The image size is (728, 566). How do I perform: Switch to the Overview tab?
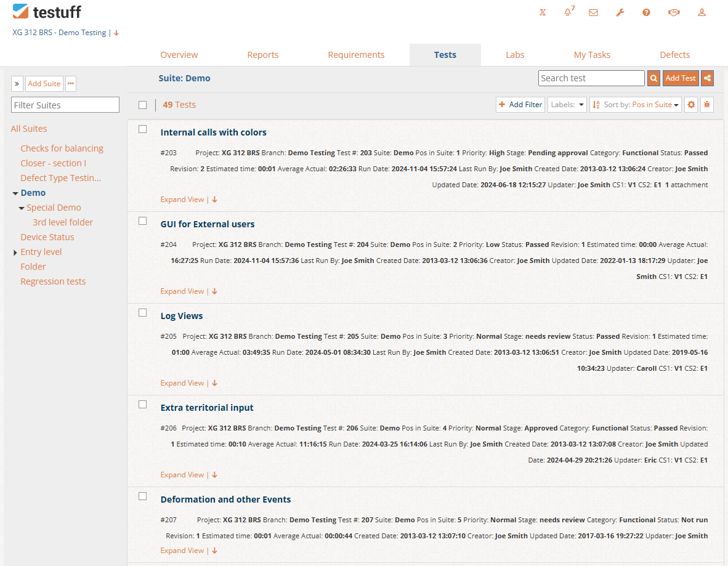click(179, 55)
